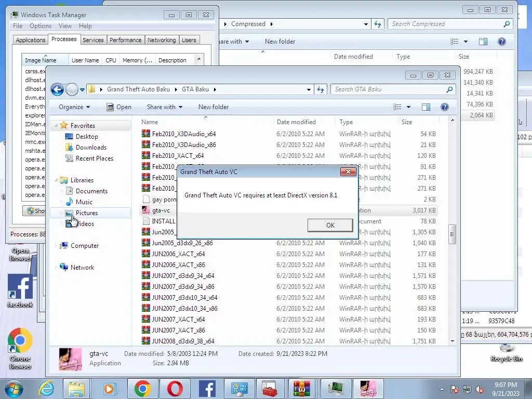Click the Search Compressed field
The height and width of the screenshot is (399, 532).
pos(449,24)
